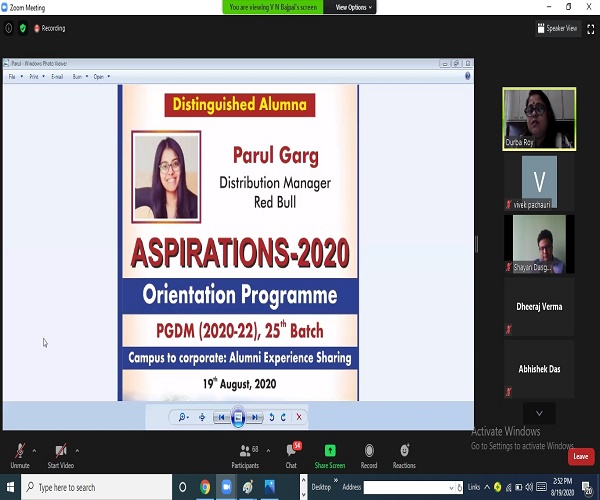Click actual size fit icon

[202, 417]
